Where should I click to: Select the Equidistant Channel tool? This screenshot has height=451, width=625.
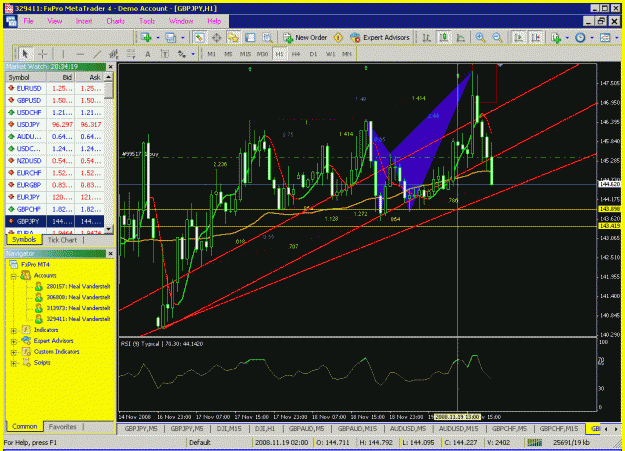114,54
